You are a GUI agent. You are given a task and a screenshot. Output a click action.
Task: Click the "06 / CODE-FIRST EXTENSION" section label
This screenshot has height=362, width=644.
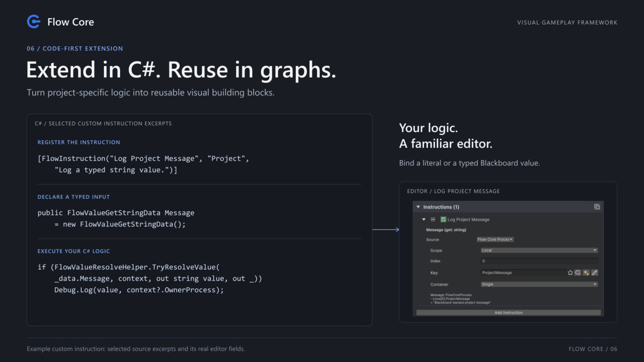coord(75,48)
